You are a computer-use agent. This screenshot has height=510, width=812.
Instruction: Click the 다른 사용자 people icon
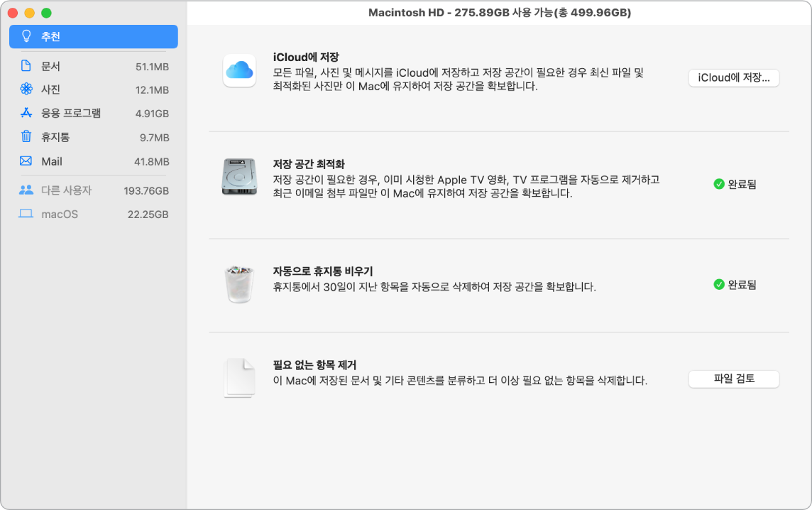click(26, 190)
